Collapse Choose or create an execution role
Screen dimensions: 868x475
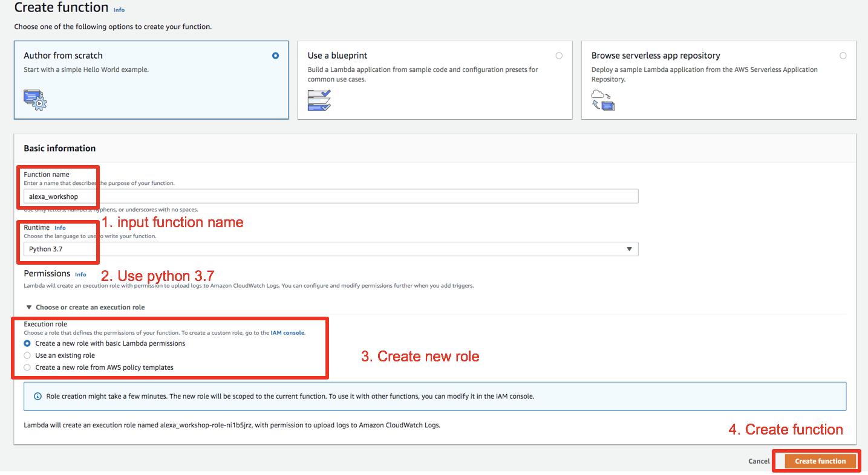tap(85, 307)
